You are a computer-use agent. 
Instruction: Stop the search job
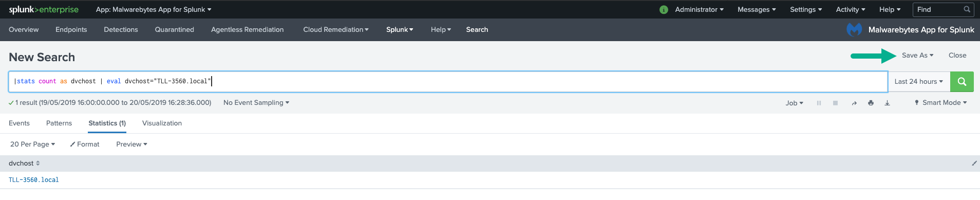[x=835, y=103]
